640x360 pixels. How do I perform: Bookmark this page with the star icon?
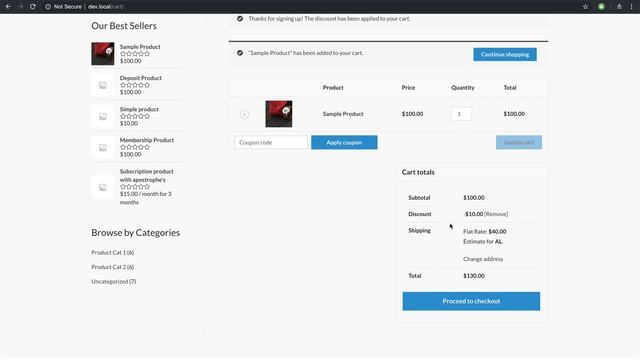pos(585,7)
